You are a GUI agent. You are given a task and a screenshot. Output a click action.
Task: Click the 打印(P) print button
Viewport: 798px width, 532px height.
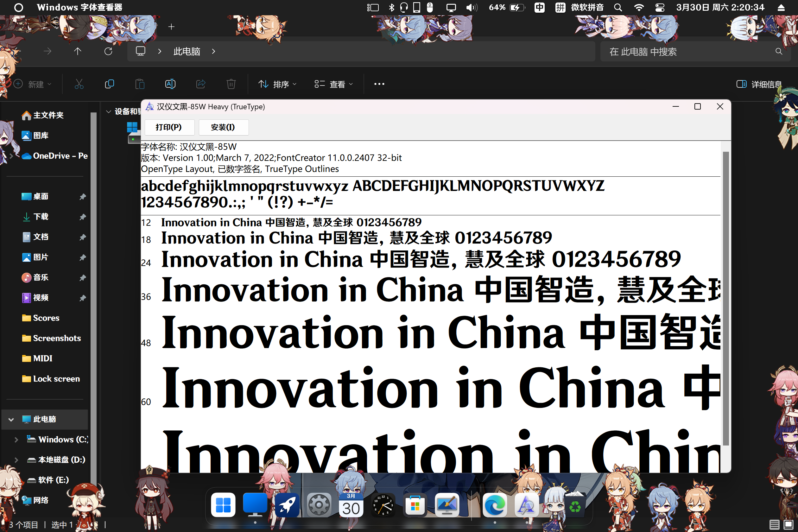170,127
